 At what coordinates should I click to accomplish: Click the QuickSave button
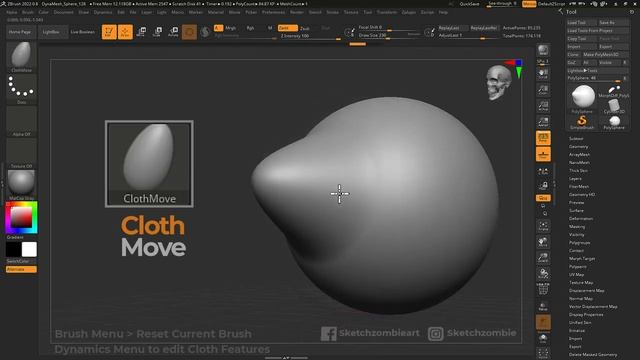pos(469,4)
